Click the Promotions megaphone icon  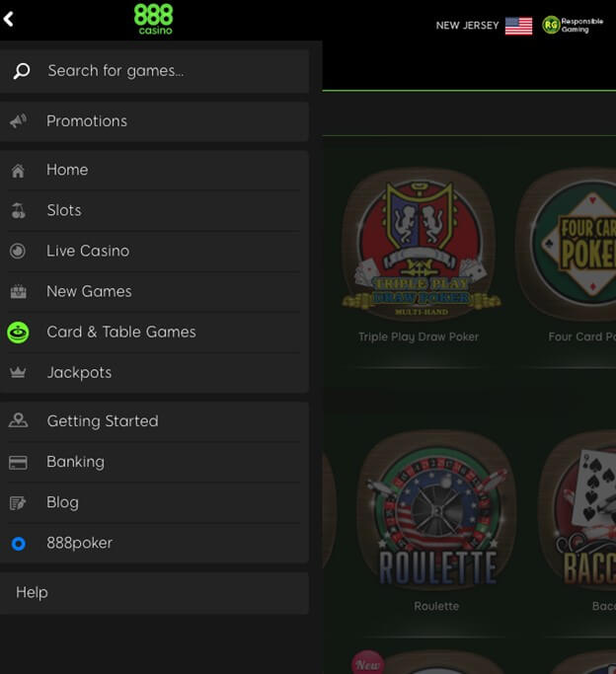click(18, 121)
